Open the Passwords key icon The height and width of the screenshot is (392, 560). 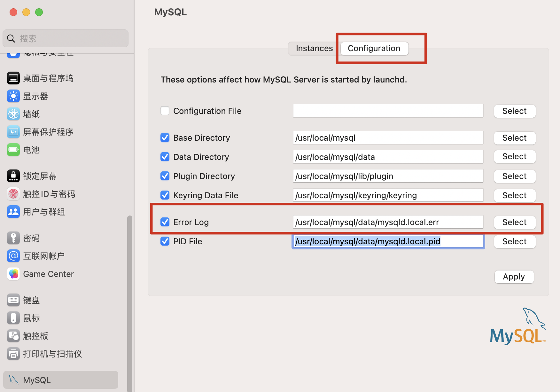13,238
